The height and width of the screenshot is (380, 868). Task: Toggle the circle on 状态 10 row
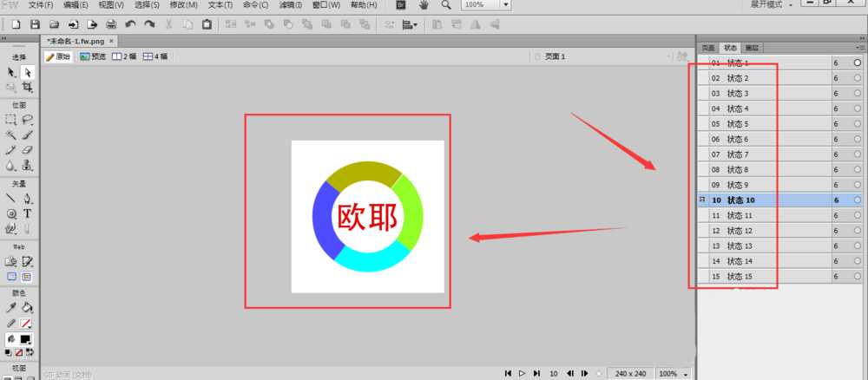click(858, 200)
